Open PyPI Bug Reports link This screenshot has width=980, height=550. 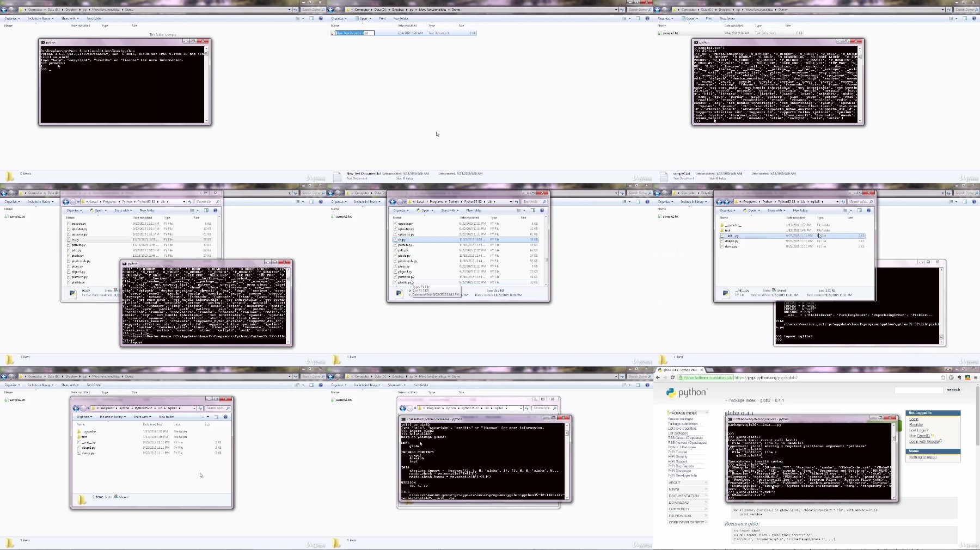coord(681,466)
